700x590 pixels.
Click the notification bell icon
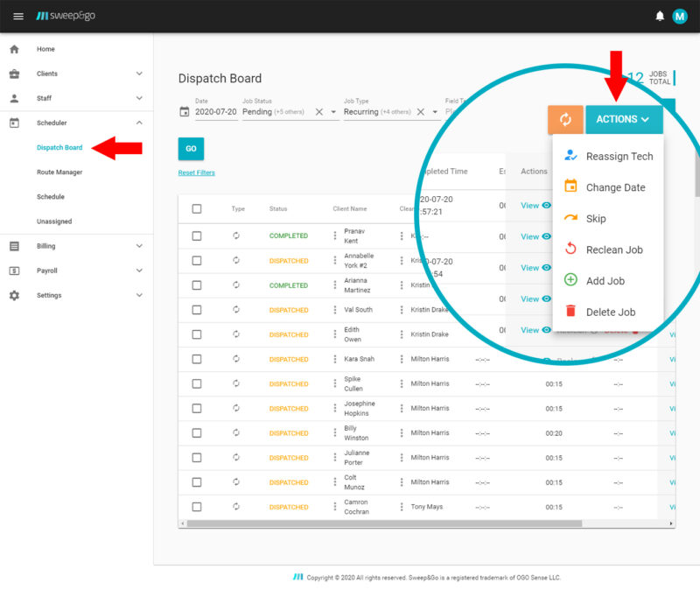(661, 16)
